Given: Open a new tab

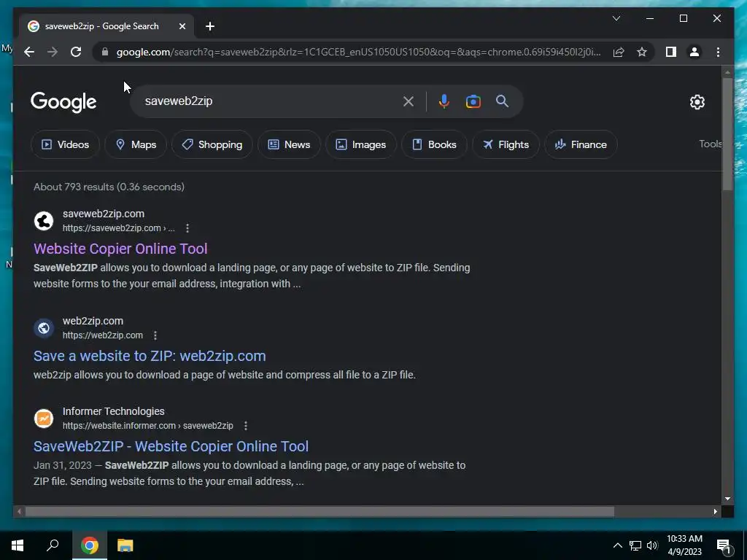Looking at the screenshot, I should (x=210, y=26).
